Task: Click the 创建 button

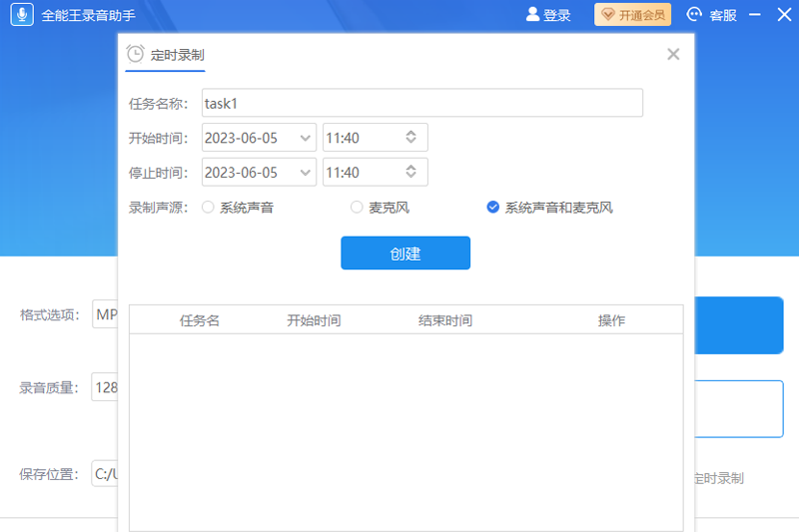Action: click(405, 254)
